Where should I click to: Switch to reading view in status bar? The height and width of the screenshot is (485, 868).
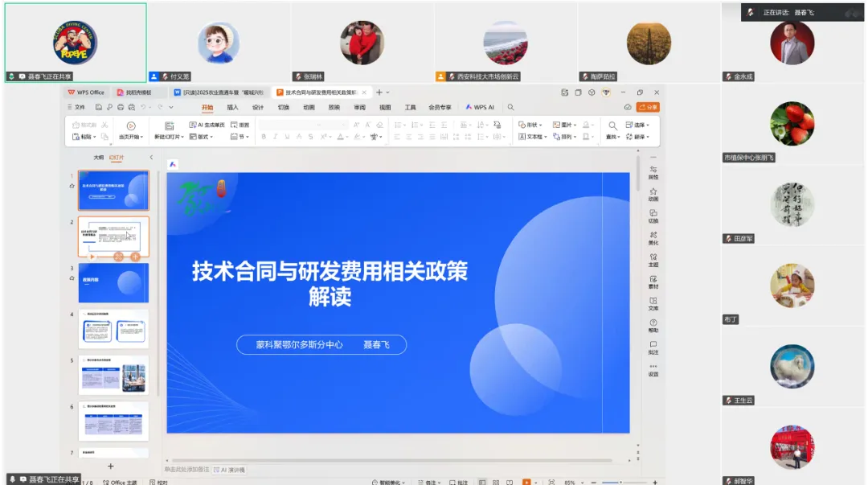point(510,483)
